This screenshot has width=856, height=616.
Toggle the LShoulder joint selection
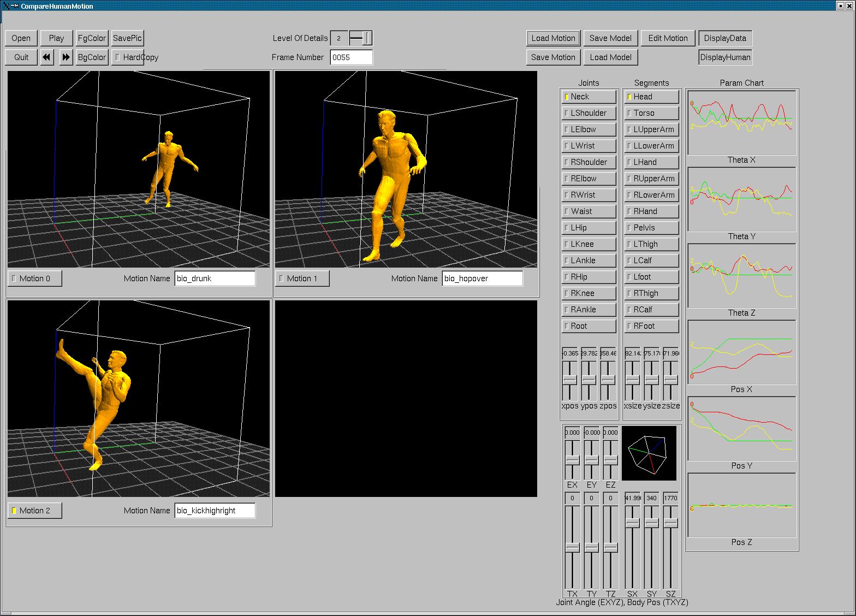pos(588,113)
